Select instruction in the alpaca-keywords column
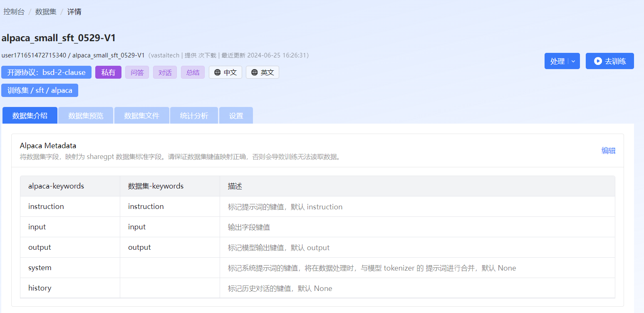The height and width of the screenshot is (313, 644). (x=46, y=206)
